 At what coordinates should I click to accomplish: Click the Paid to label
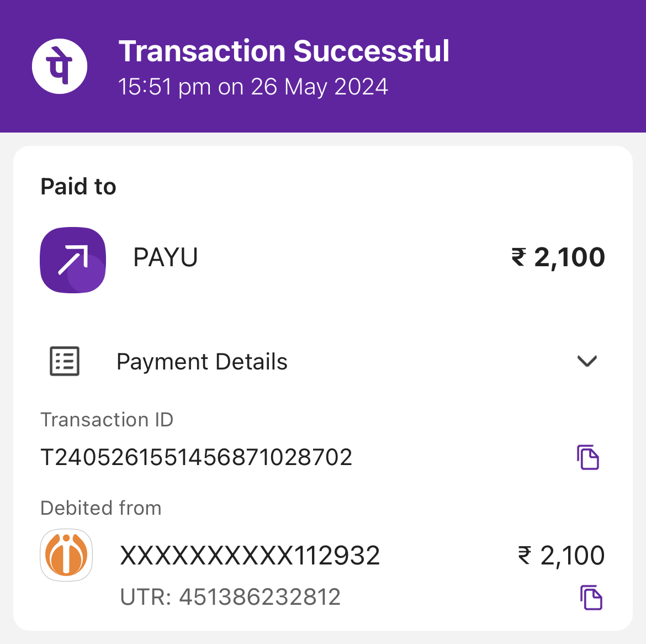point(78,187)
